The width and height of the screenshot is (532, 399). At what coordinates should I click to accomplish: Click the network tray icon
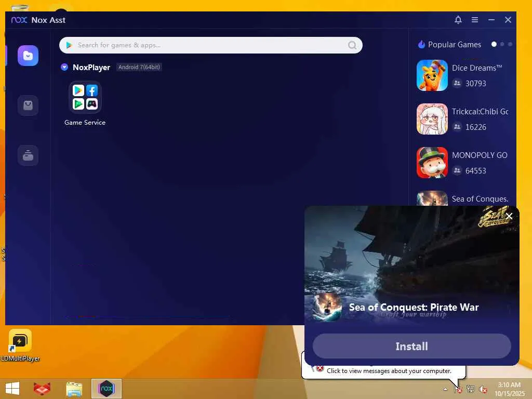[x=470, y=389]
